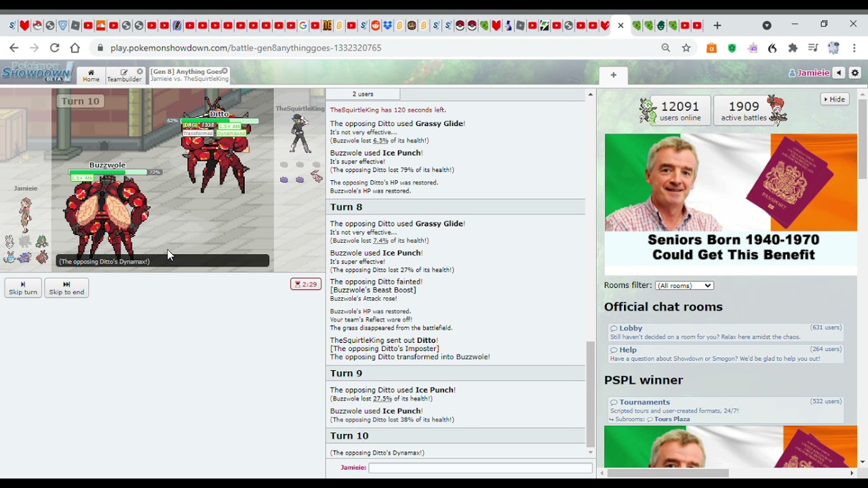Switch to the Teambuilder tab
Screen dimensions: 868x488
point(124,75)
